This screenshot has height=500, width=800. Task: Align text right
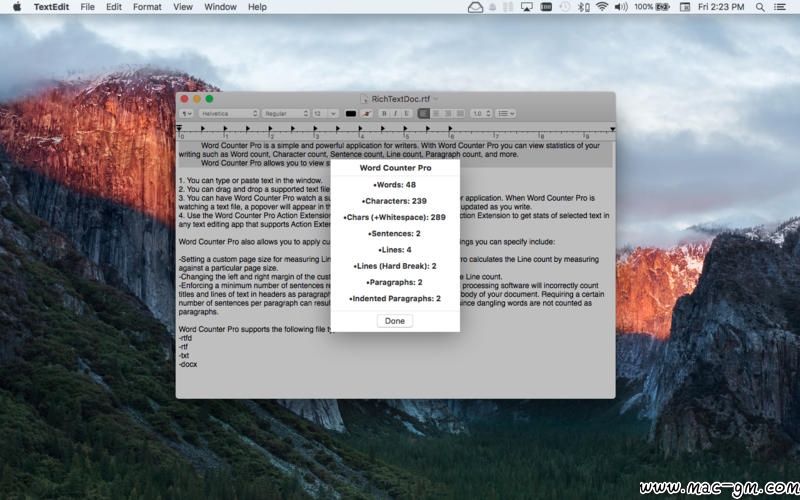coord(447,113)
